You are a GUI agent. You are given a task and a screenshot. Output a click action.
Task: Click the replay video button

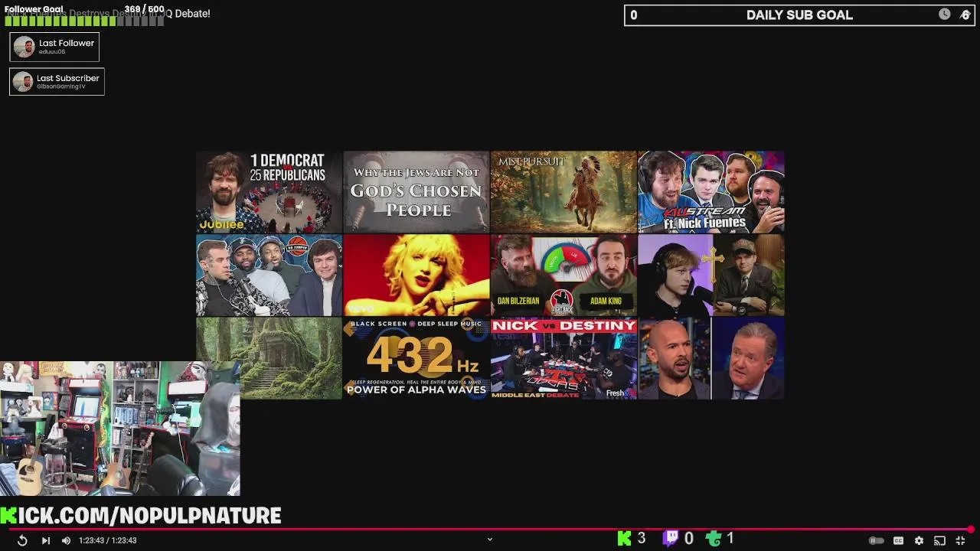coord(22,540)
